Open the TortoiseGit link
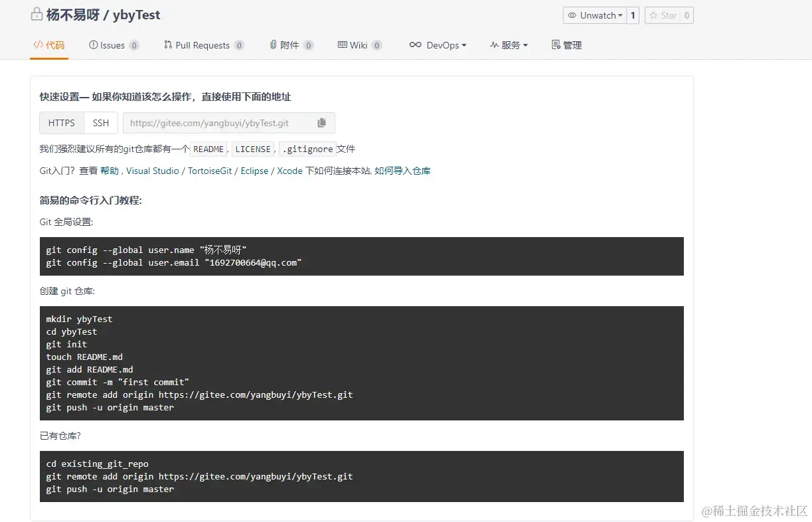 (x=210, y=171)
